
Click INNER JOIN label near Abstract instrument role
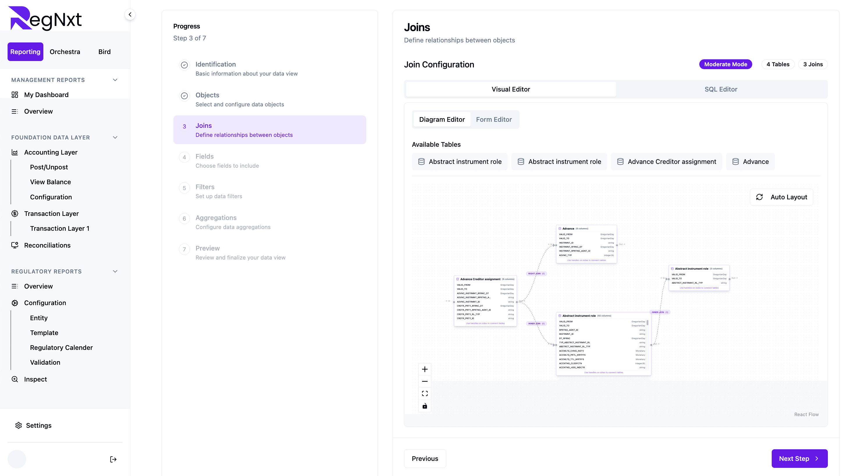pyautogui.click(x=660, y=312)
